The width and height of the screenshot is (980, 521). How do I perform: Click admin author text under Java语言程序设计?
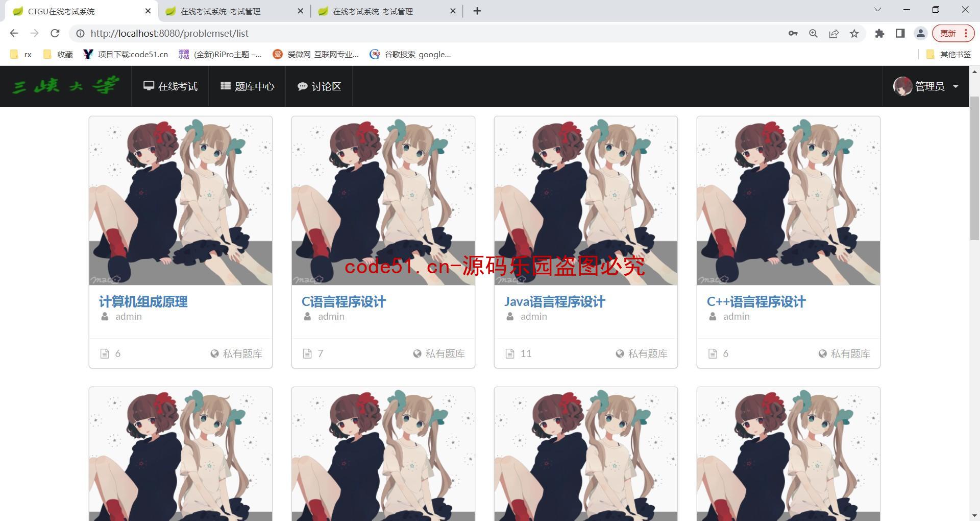pos(534,317)
